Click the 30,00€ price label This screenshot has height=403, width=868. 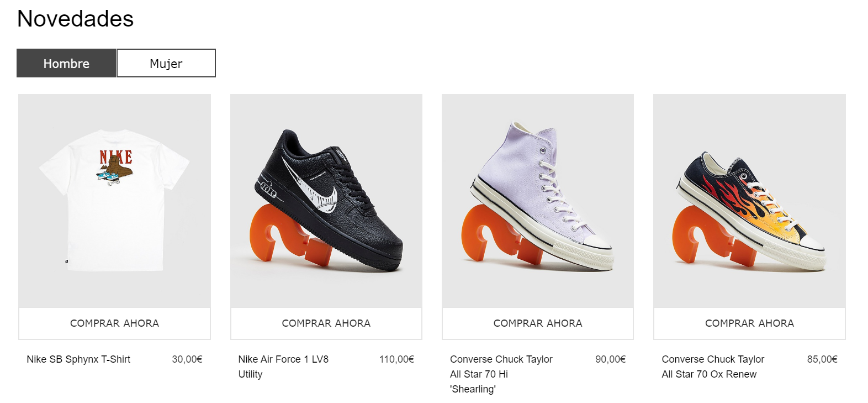coord(187,359)
